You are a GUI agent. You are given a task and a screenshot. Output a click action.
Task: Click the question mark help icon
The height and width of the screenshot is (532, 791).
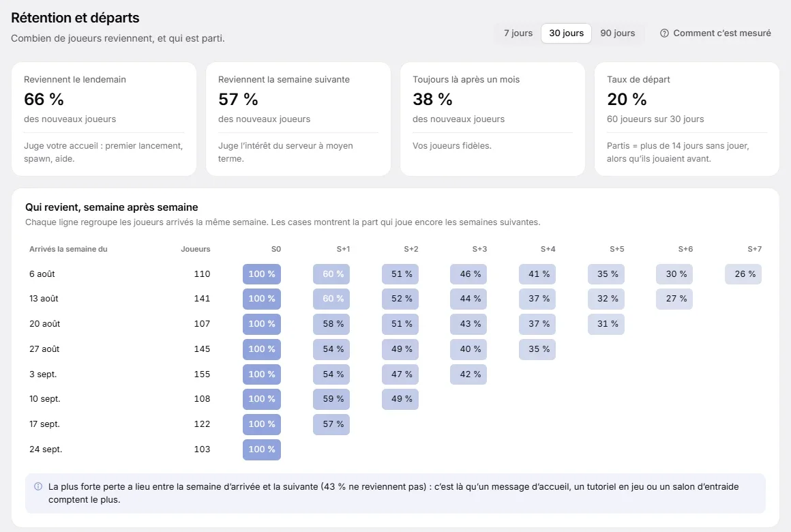pyautogui.click(x=664, y=33)
